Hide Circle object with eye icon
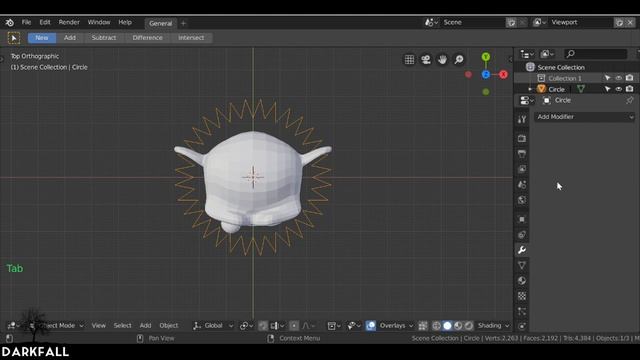 [619, 89]
